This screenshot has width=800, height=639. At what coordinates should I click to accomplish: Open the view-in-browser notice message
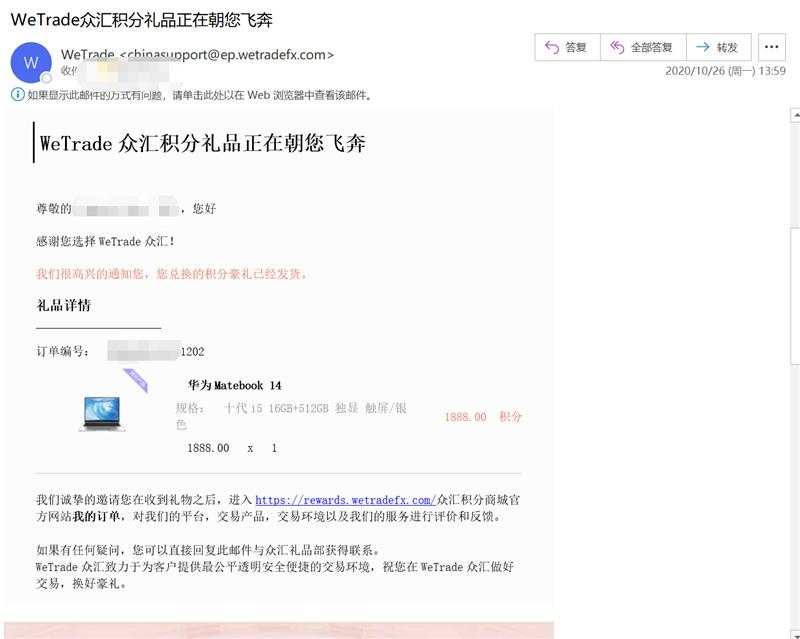click(x=199, y=95)
